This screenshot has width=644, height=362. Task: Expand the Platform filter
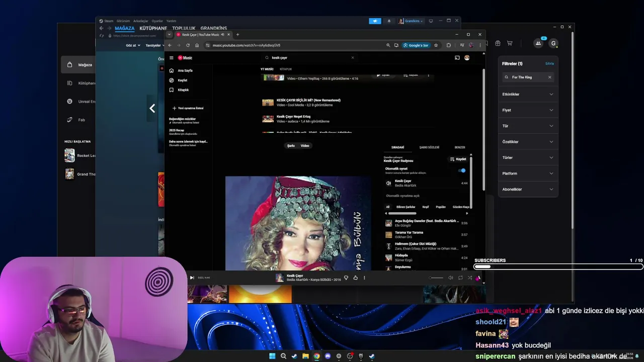(528, 173)
